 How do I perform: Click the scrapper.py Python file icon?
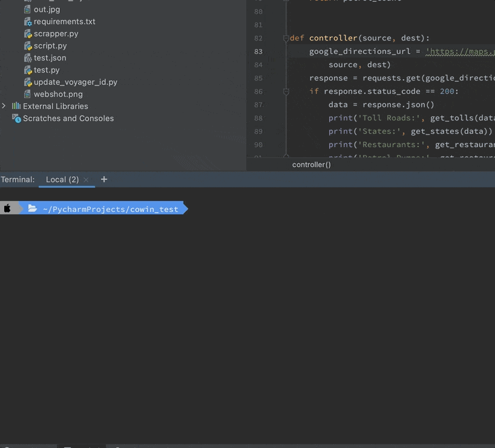tap(28, 34)
